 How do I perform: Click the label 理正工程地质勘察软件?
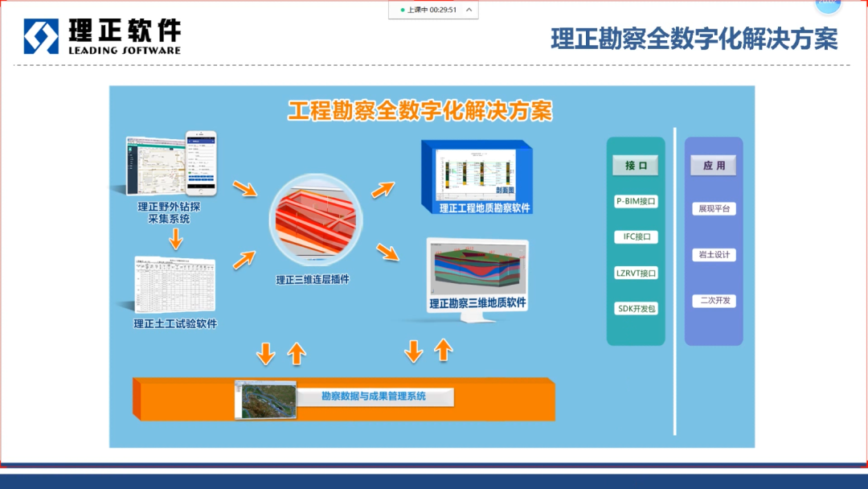pyautogui.click(x=485, y=208)
